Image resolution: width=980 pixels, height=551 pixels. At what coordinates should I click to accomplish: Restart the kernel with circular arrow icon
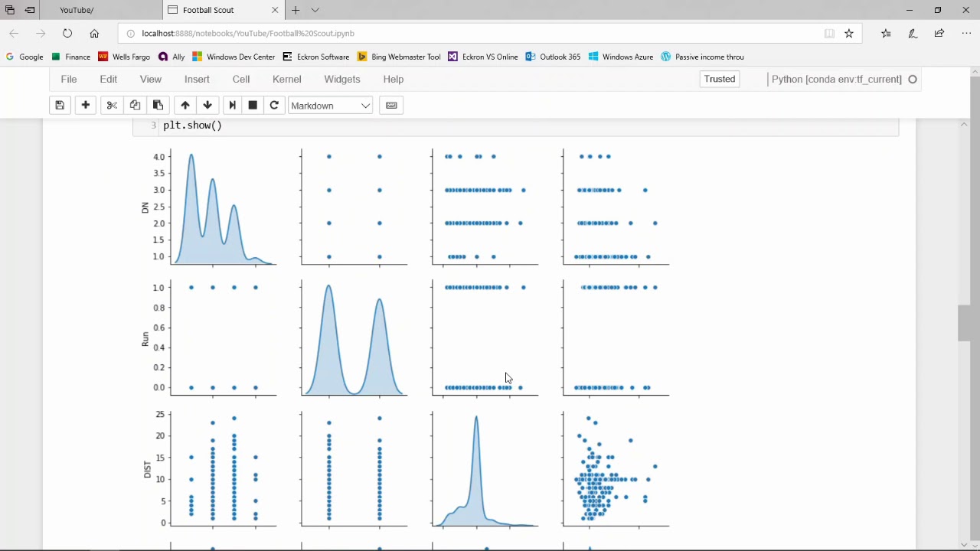[x=274, y=106]
